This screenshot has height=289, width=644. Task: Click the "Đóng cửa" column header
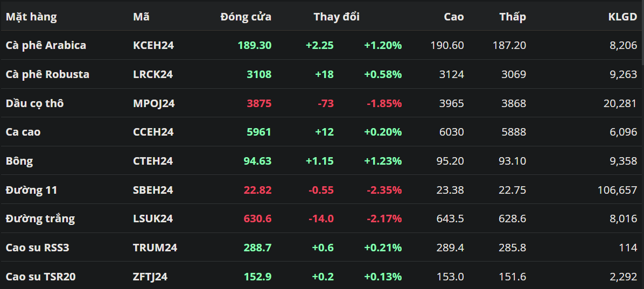coord(246,17)
